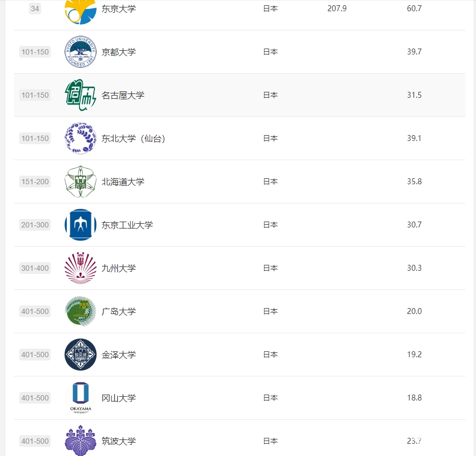This screenshot has width=476, height=456.
Task: Click the Kyushu University maroon fan logo
Action: click(x=81, y=268)
